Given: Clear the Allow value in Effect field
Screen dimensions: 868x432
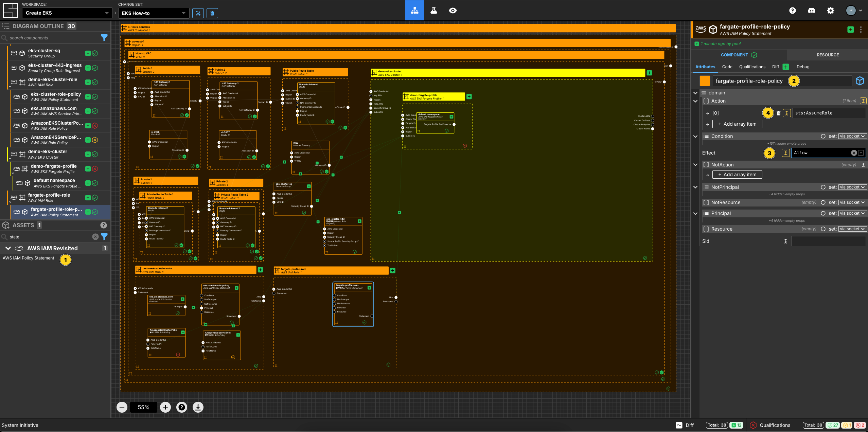Looking at the screenshot, I should pos(854,153).
